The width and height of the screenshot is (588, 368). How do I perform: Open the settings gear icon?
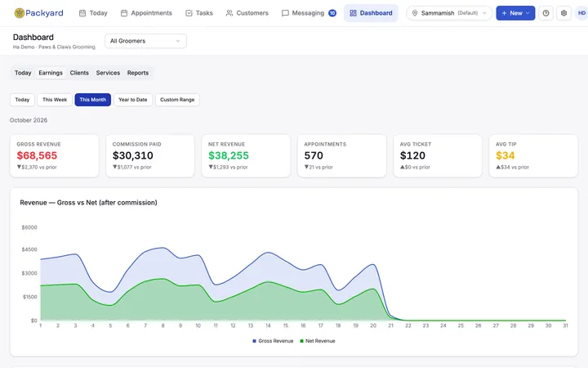point(563,13)
